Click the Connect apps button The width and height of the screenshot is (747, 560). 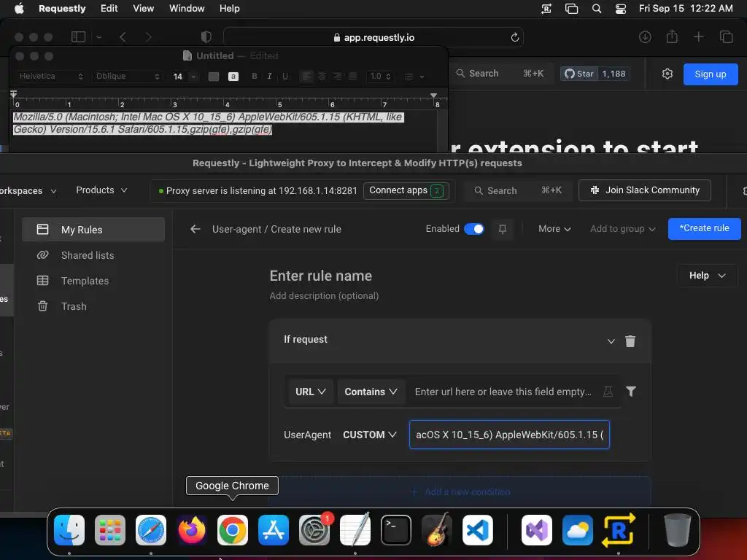(x=406, y=190)
